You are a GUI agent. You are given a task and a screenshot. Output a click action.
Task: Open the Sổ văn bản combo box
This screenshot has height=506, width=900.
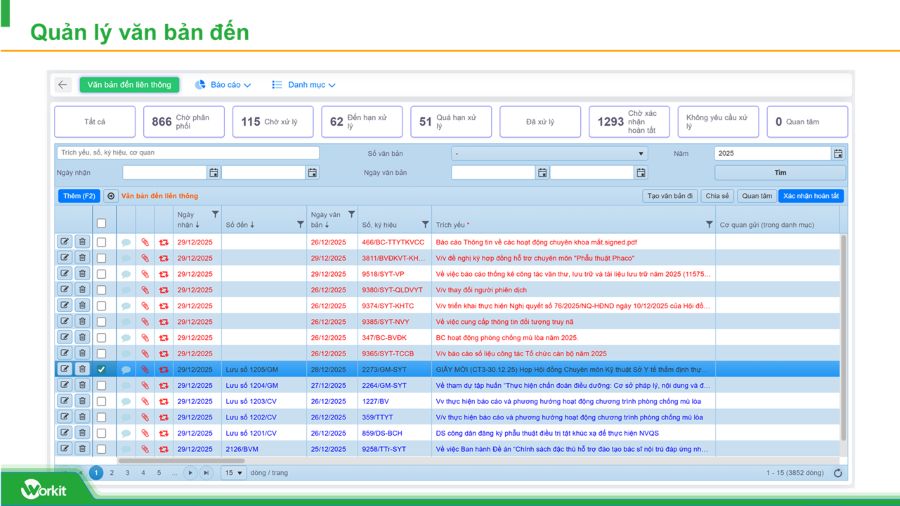pos(549,154)
